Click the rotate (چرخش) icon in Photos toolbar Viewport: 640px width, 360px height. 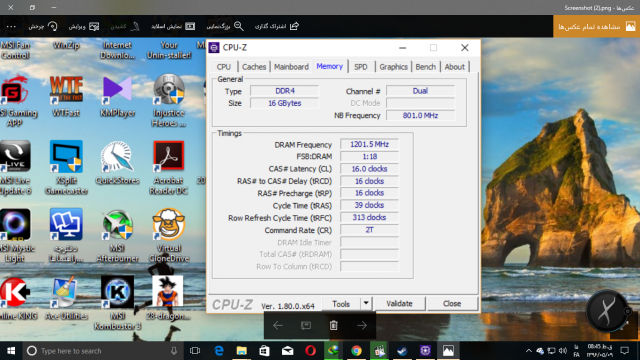[x=53, y=27]
